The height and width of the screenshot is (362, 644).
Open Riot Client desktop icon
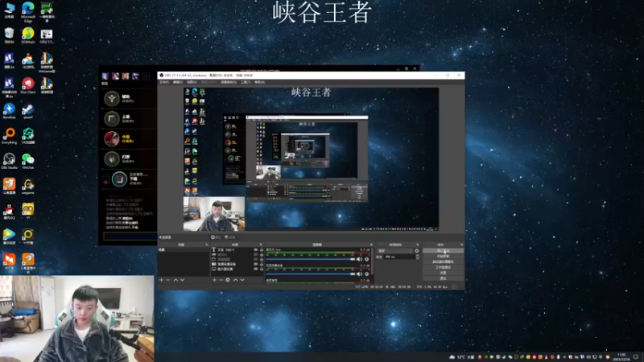[28, 85]
